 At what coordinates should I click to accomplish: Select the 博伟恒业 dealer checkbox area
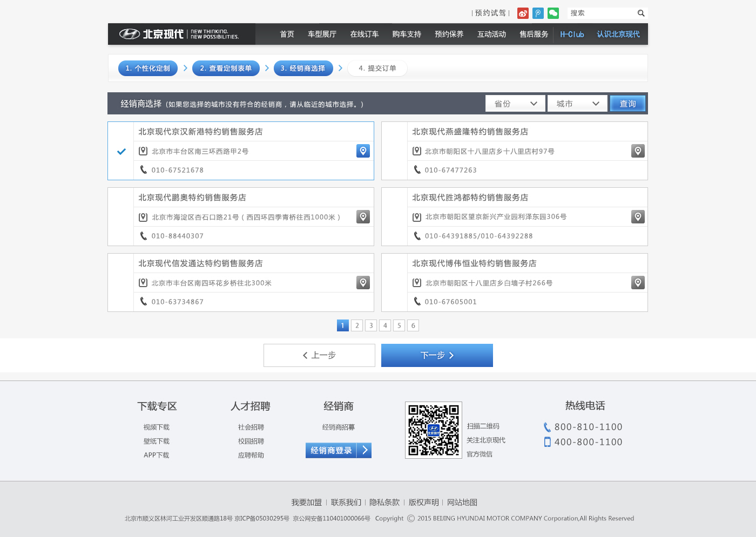pos(395,283)
